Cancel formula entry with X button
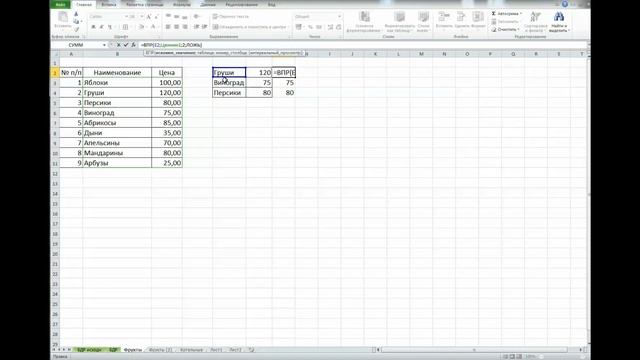Viewport: 640px width, 360px height. coord(118,45)
